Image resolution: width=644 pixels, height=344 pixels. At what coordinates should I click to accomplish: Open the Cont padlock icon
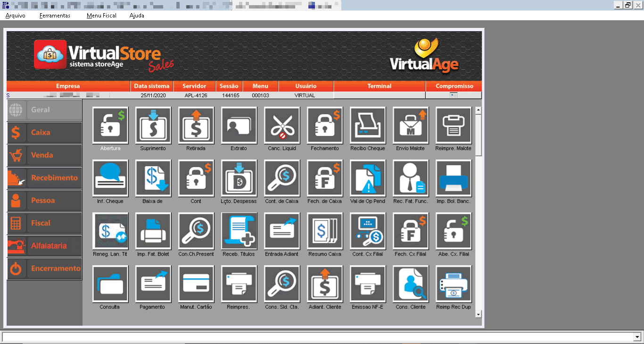[x=196, y=178]
